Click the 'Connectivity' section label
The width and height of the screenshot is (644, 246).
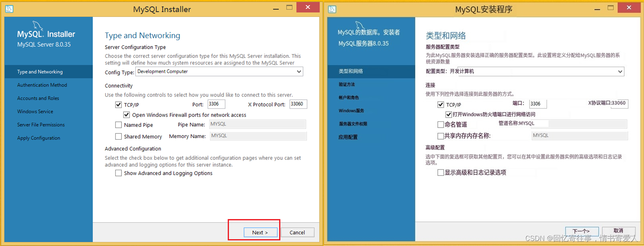click(x=119, y=86)
